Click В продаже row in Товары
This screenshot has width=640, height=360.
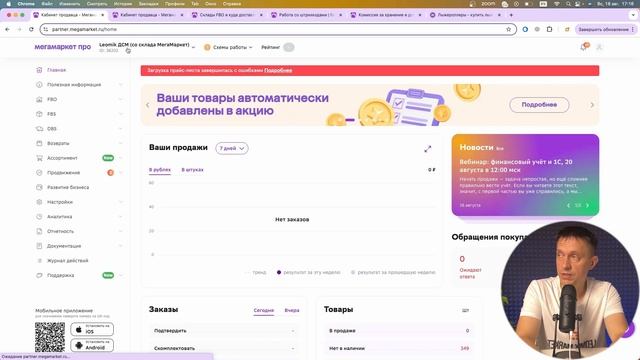(x=399, y=331)
